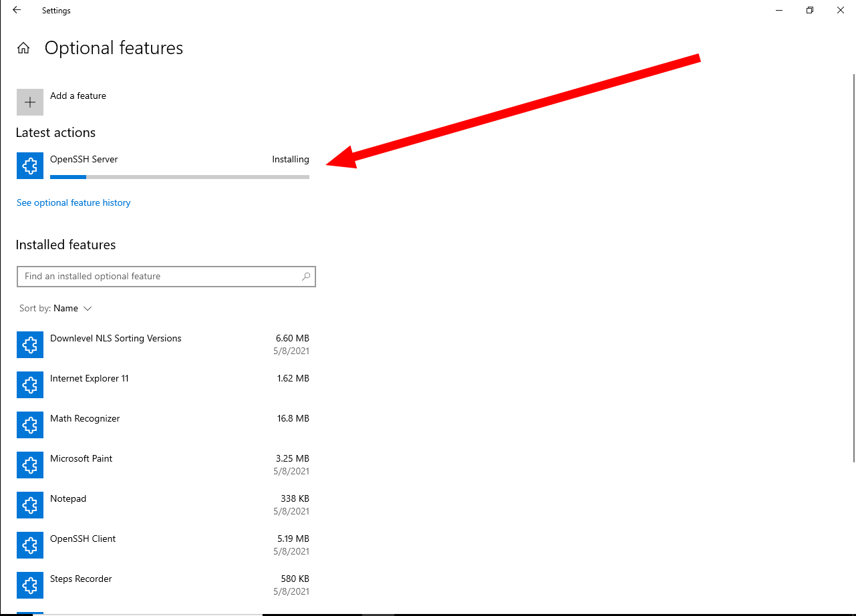This screenshot has height=616, width=856.
Task: Click the OpenSSH Server installing progress bar
Action: coord(180,177)
